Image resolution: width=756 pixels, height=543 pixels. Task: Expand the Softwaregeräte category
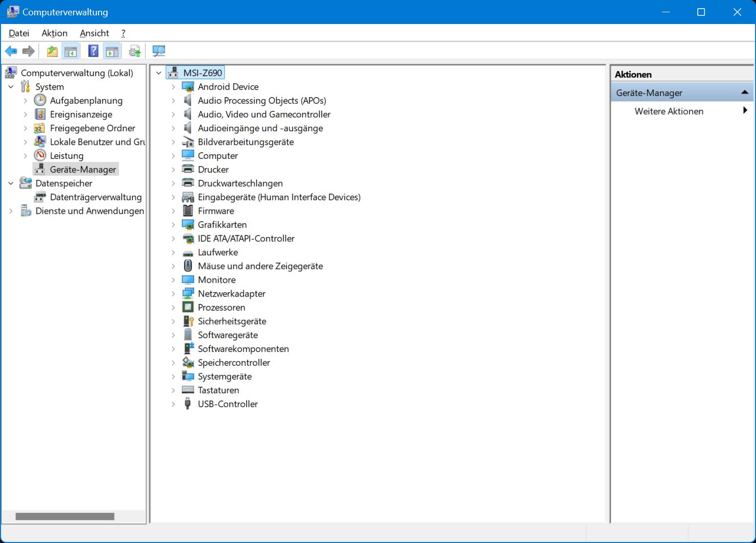tap(173, 335)
